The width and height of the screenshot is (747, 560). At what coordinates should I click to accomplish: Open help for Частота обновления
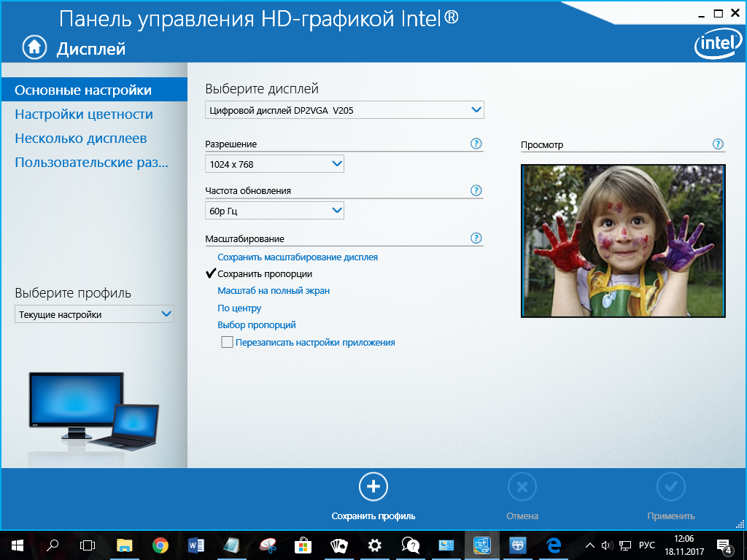[476, 190]
